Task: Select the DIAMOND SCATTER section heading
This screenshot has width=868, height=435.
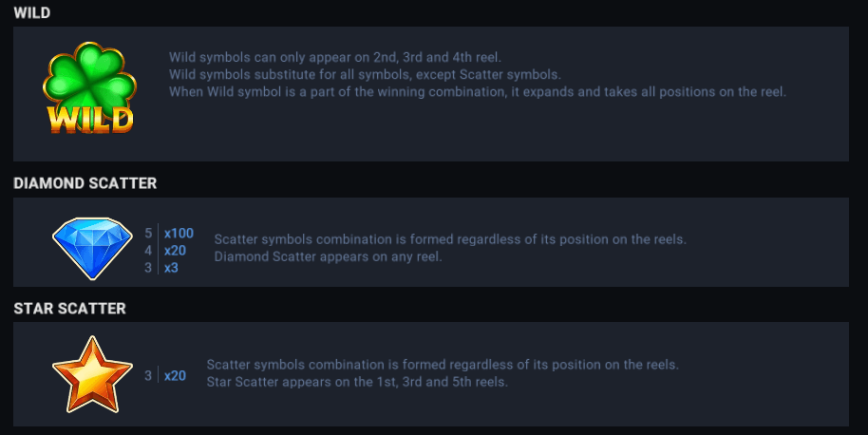Action: point(85,183)
